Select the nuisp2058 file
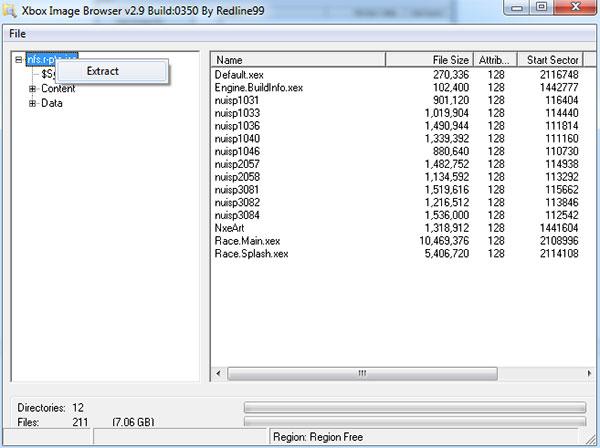The width and height of the screenshot is (600, 448). (x=237, y=177)
